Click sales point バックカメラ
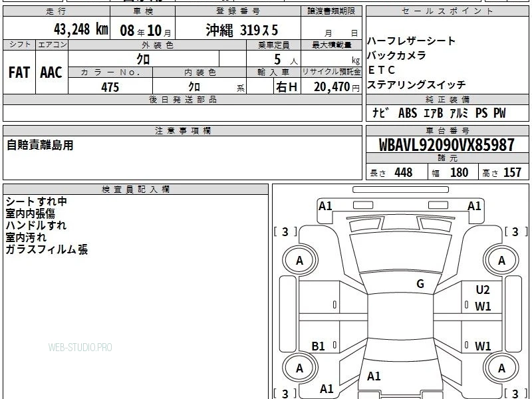532x399 pixels. (x=396, y=55)
